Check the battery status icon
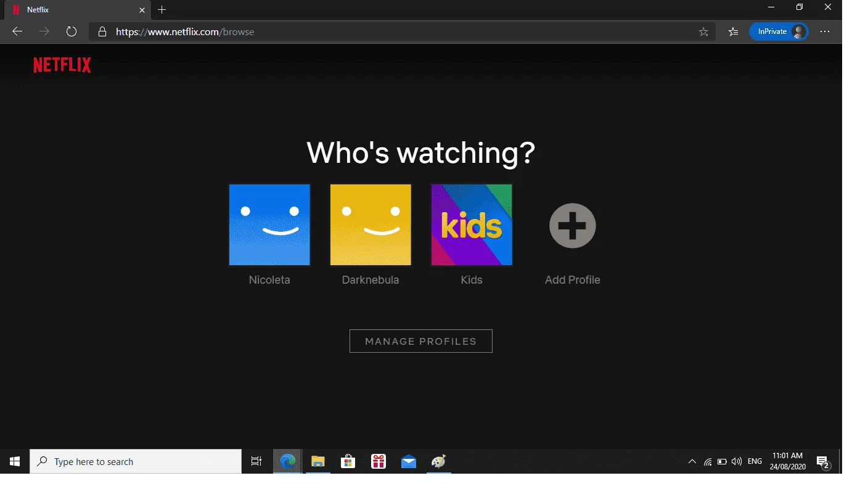Screen dimensions: 868x486 (722, 461)
